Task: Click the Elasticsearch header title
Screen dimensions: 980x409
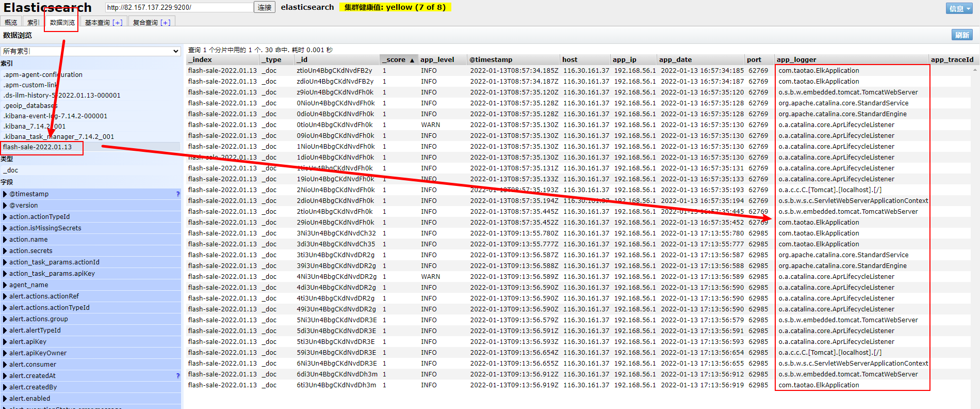Action: click(47, 8)
